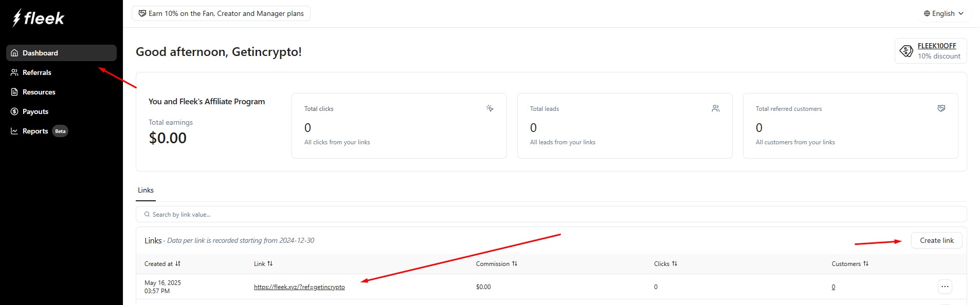This screenshot has width=980, height=305.
Task: Open Dashboard from the sidebar
Action: coord(40,53)
